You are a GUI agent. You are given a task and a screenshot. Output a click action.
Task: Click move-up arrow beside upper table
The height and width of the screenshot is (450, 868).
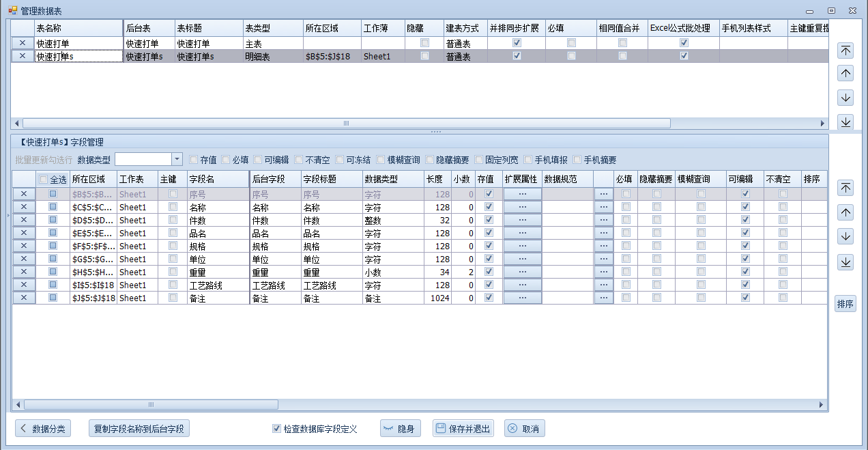click(845, 74)
